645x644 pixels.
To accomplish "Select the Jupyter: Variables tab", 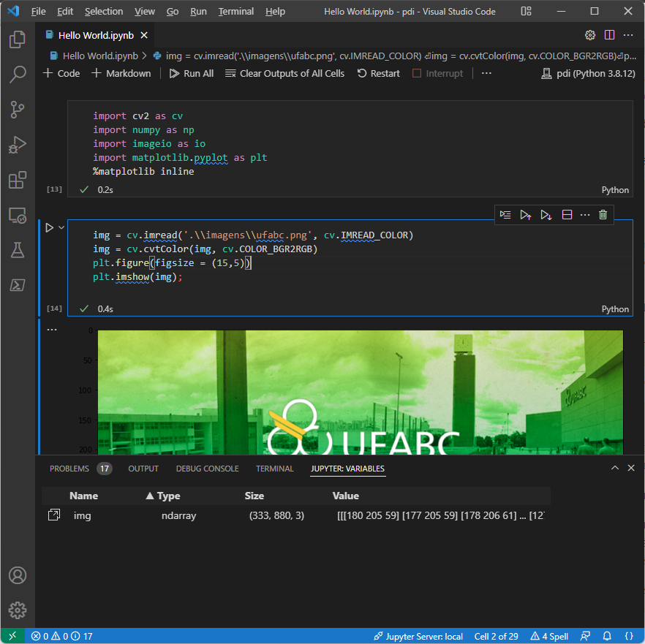I will point(347,469).
